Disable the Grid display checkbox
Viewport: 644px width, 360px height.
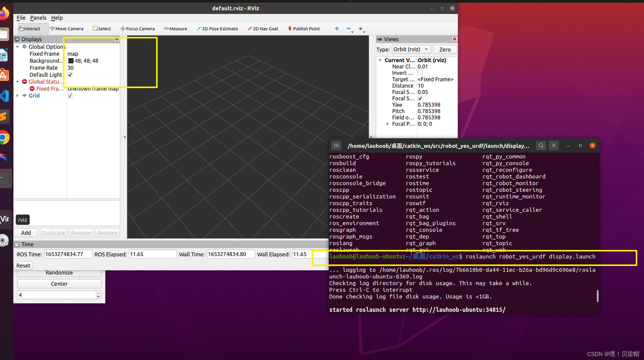pyautogui.click(x=70, y=96)
